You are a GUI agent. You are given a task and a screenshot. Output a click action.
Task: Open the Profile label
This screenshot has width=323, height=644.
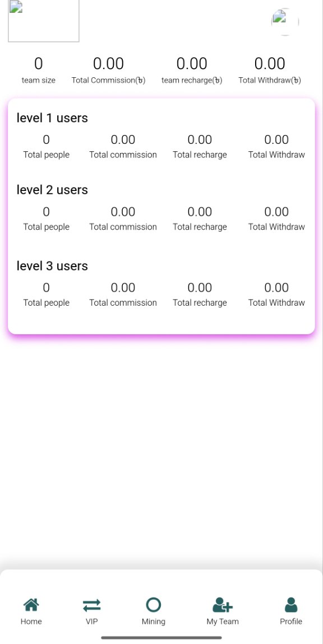pos(291,622)
